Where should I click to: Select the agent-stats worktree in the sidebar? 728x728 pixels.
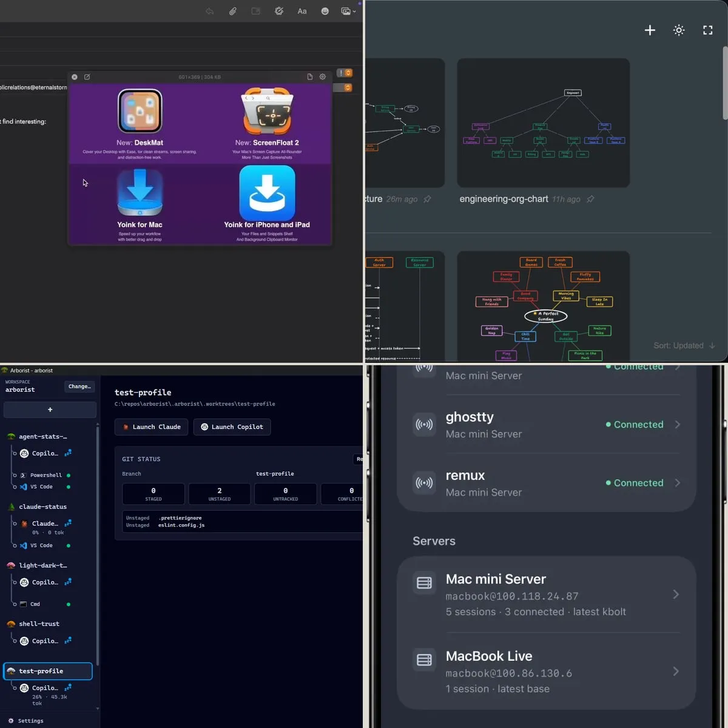coord(42,436)
